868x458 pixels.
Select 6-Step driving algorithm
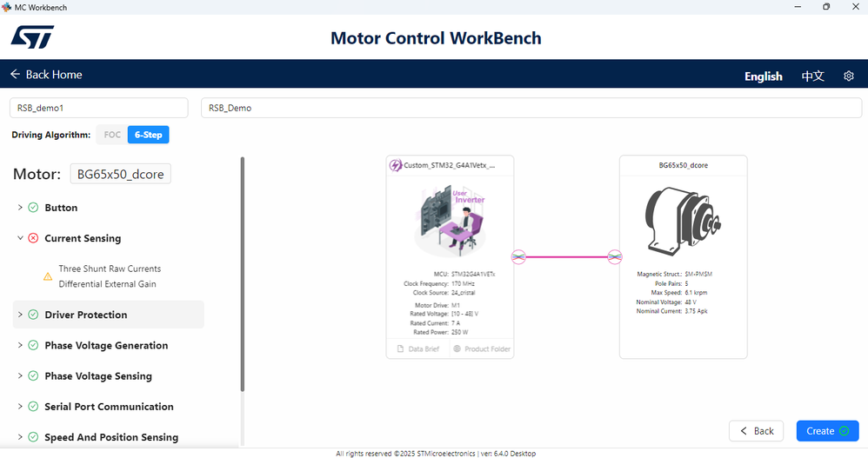pyautogui.click(x=149, y=135)
